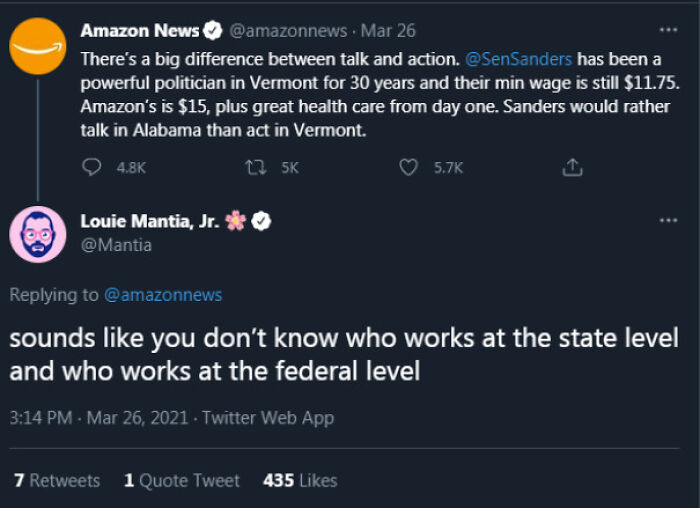Image resolution: width=700 pixels, height=508 pixels.
Task: Retweet the Amazon News tweet
Action: [x=254, y=168]
